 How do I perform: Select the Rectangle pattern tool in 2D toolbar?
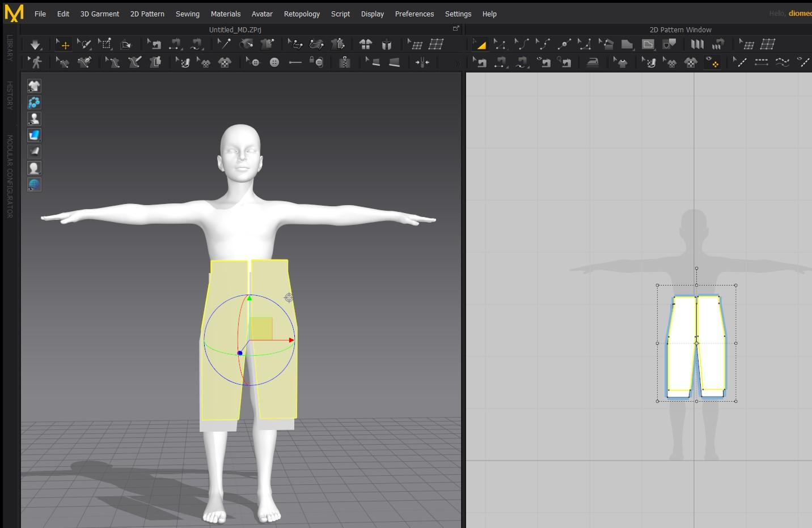[627, 44]
